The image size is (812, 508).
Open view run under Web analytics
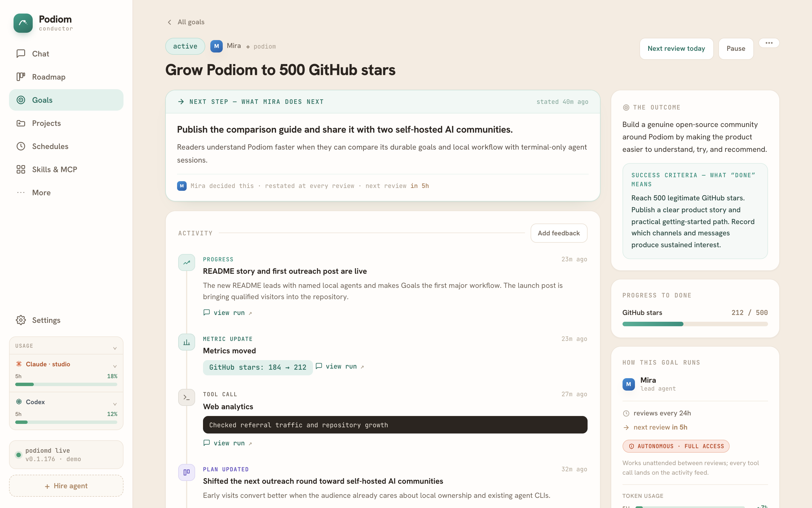(x=228, y=443)
